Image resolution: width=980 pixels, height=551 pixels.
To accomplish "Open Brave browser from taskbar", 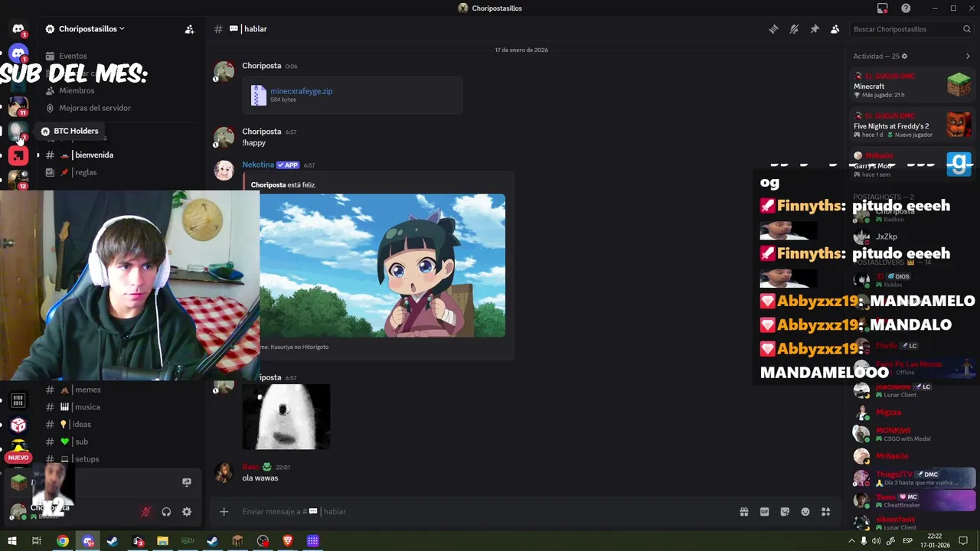I will pos(288,541).
